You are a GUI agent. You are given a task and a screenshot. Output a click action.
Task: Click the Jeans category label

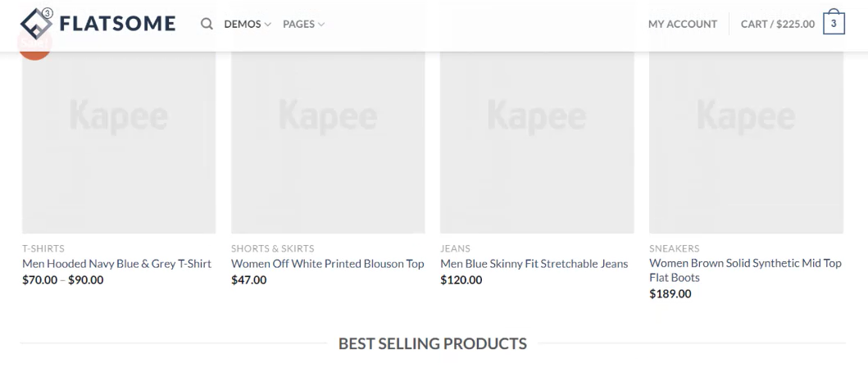tap(455, 248)
